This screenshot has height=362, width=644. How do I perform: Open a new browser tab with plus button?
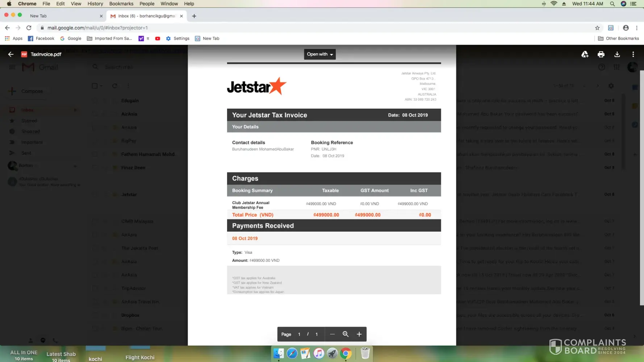click(194, 16)
